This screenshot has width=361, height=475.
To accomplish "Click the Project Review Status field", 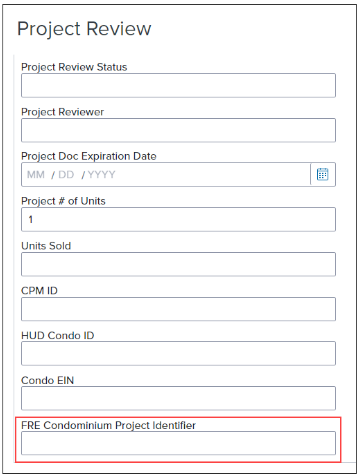I will coord(178,86).
